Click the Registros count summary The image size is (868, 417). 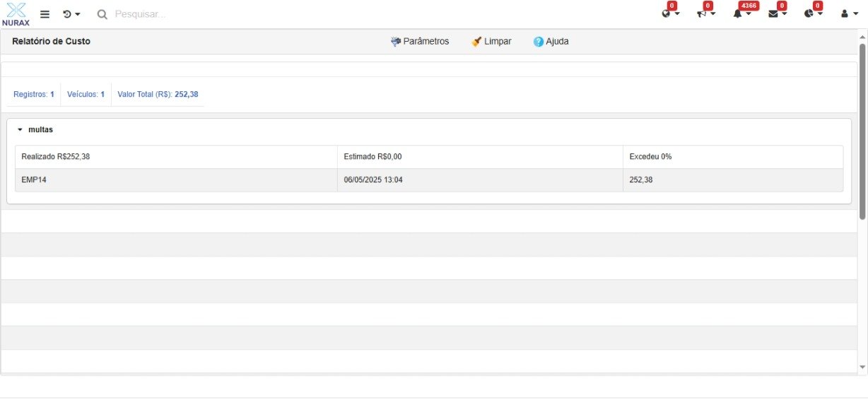tap(34, 94)
